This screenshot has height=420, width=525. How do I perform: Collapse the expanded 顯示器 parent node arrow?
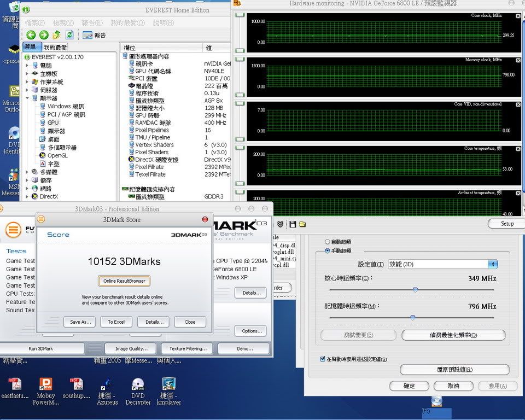point(27,98)
